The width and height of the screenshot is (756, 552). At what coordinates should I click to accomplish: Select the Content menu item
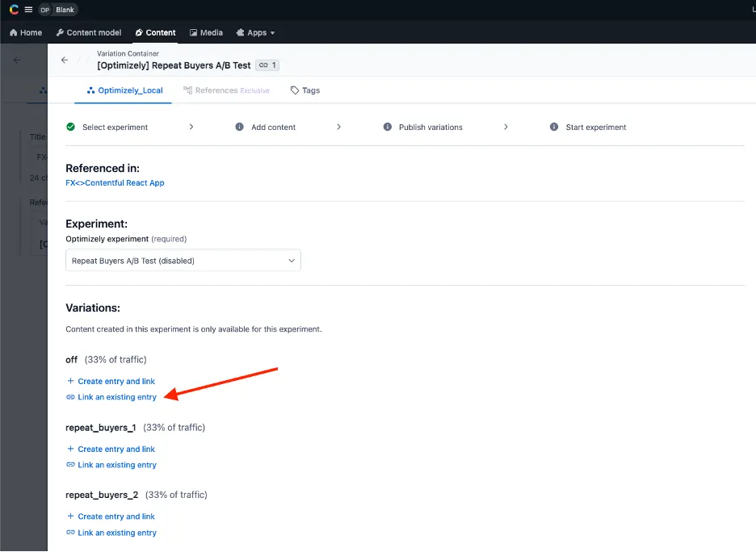[x=155, y=33]
